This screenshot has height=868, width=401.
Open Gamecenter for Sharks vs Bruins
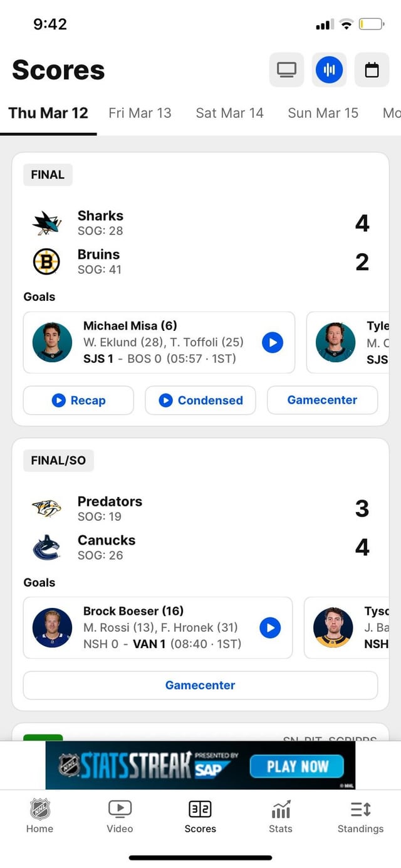pyautogui.click(x=322, y=400)
